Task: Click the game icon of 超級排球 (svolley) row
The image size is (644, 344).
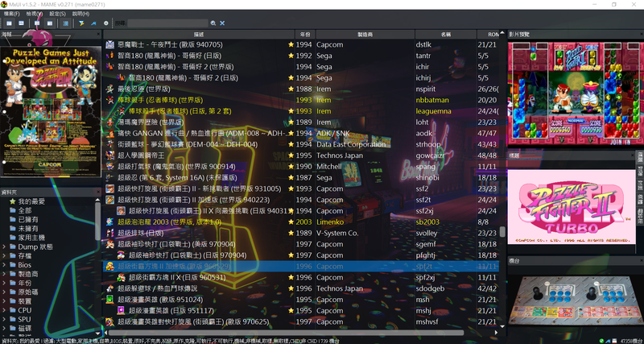Action: tap(109, 233)
